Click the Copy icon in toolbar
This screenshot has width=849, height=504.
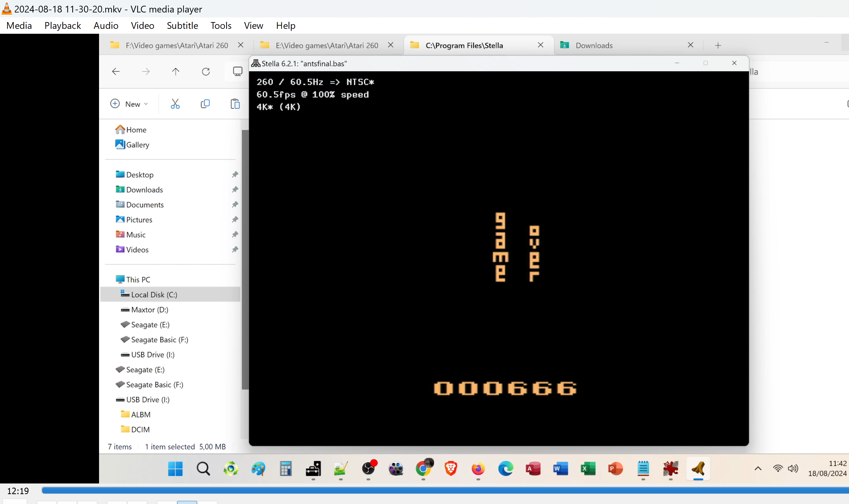(205, 104)
